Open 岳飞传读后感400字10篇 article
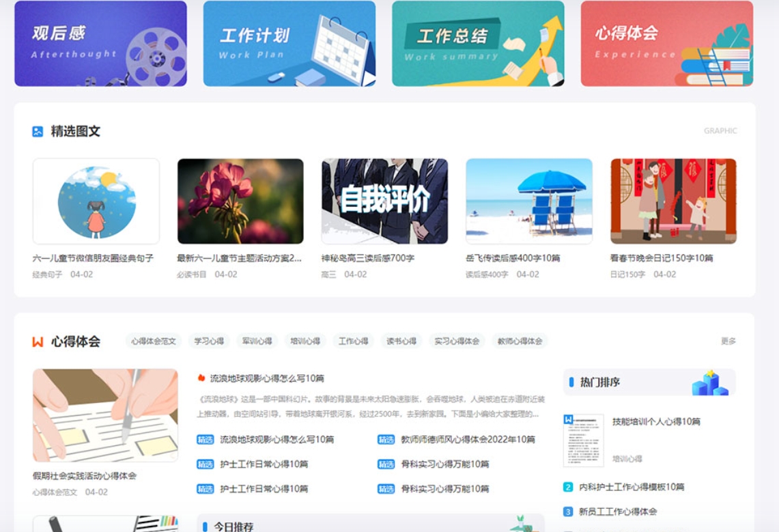The height and width of the screenshot is (532, 779). tap(513, 258)
